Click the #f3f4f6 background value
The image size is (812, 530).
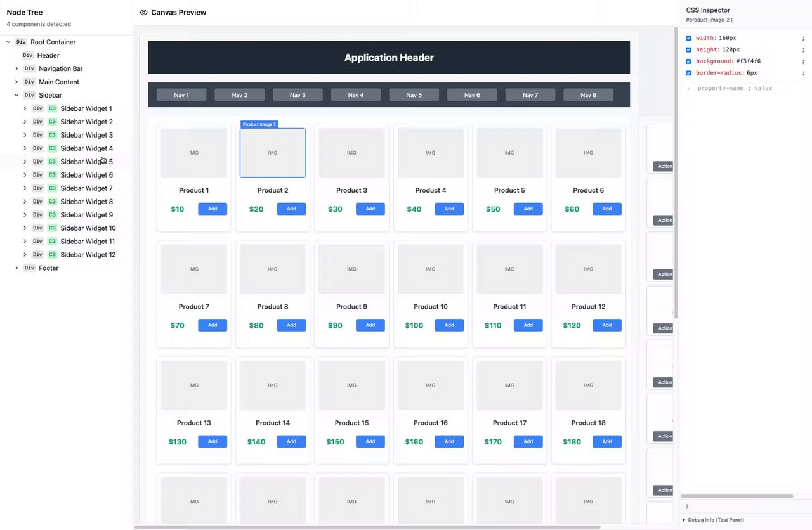click(x=748, y=61)
